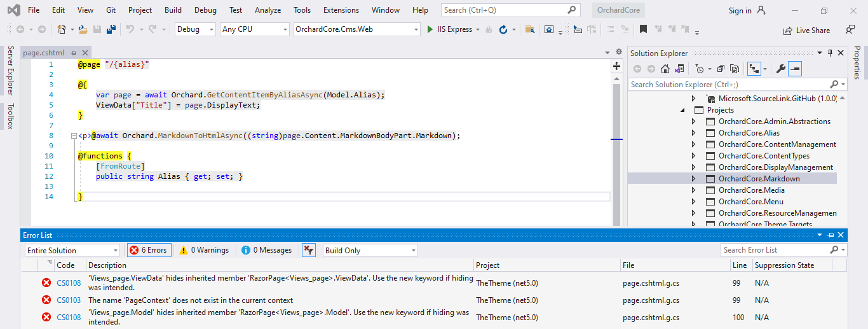Click the Open File toolbar icon
The width and height of the screenshot is (868, 329).
coord(83,29)
